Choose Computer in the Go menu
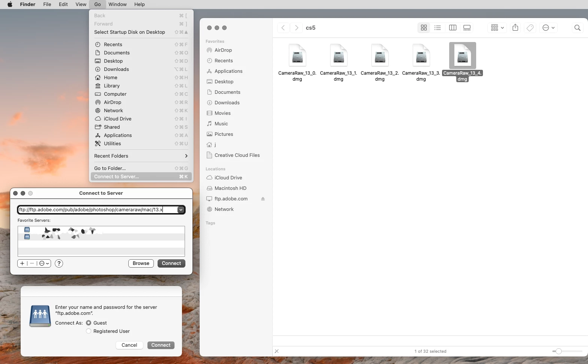Viewport: 588px width, 364px height. pyautogui.click(x=141, y=94)
